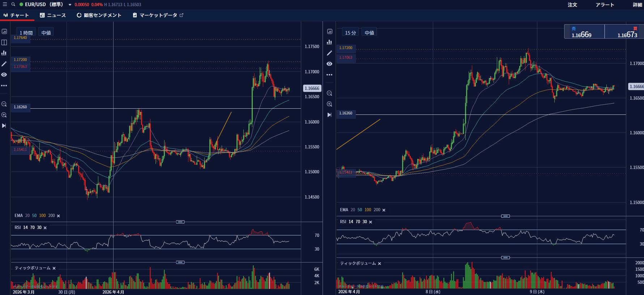This screenshot has height=295, width=644.
Task: Open the calendar icon in right chart toolbar
Action: tap(329, 31)
